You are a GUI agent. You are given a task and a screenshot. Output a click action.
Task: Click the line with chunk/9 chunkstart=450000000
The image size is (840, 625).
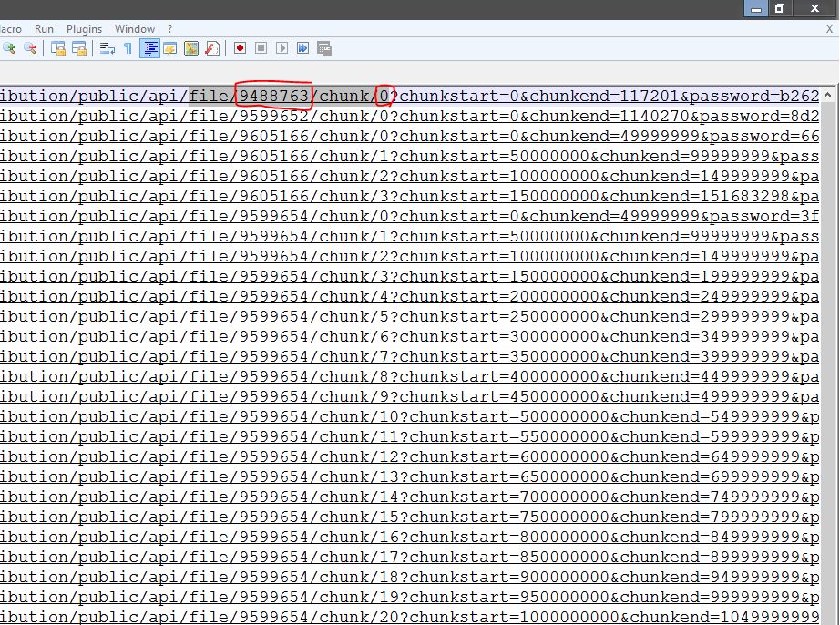tap(410, 397)
